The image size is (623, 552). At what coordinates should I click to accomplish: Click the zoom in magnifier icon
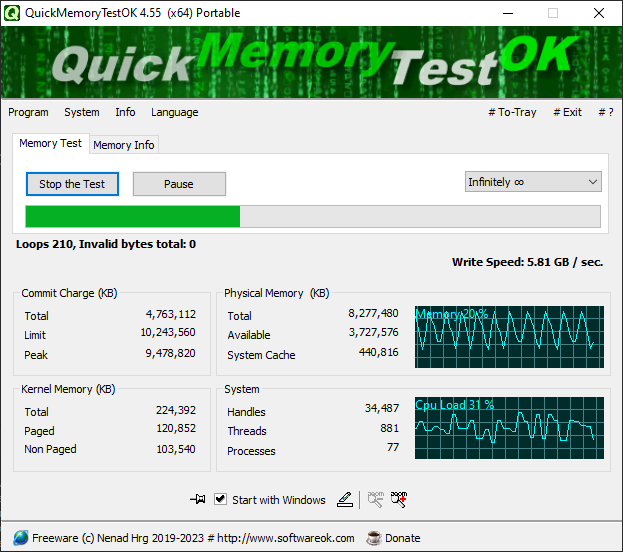click(399, 499)
